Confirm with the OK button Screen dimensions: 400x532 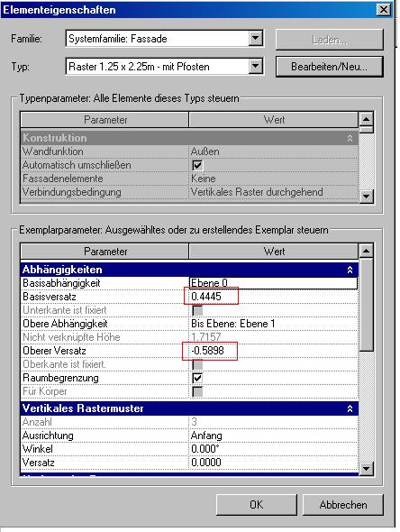tap(256, 505)
